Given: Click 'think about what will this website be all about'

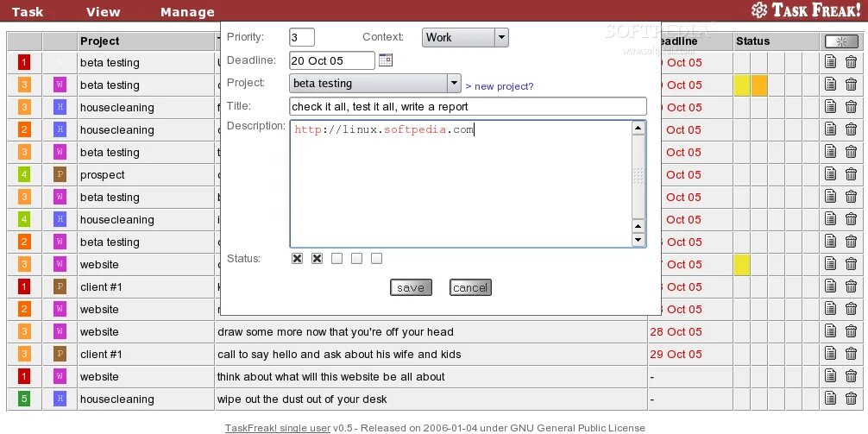Looking at the screenshot, I should click(331, 377).
